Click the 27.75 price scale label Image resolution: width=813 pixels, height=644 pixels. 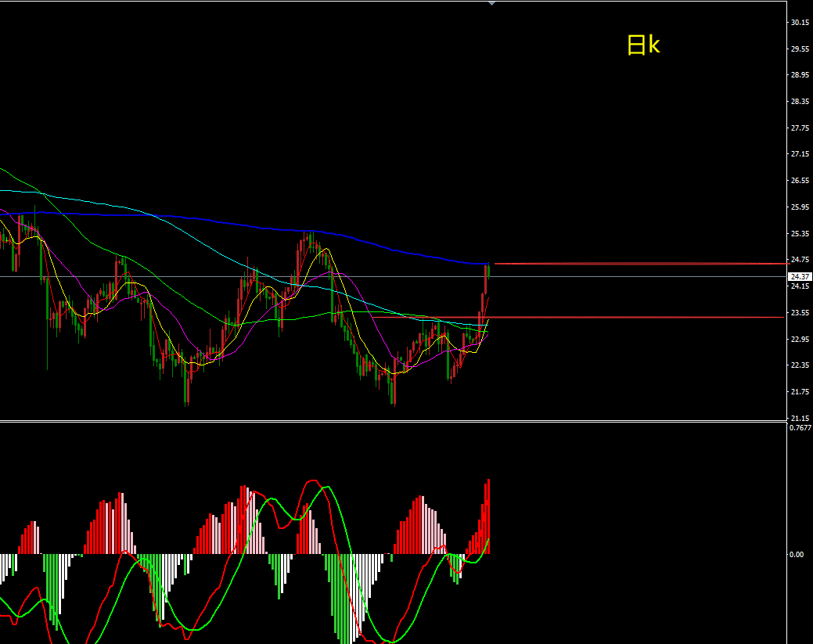pos(800,128)
